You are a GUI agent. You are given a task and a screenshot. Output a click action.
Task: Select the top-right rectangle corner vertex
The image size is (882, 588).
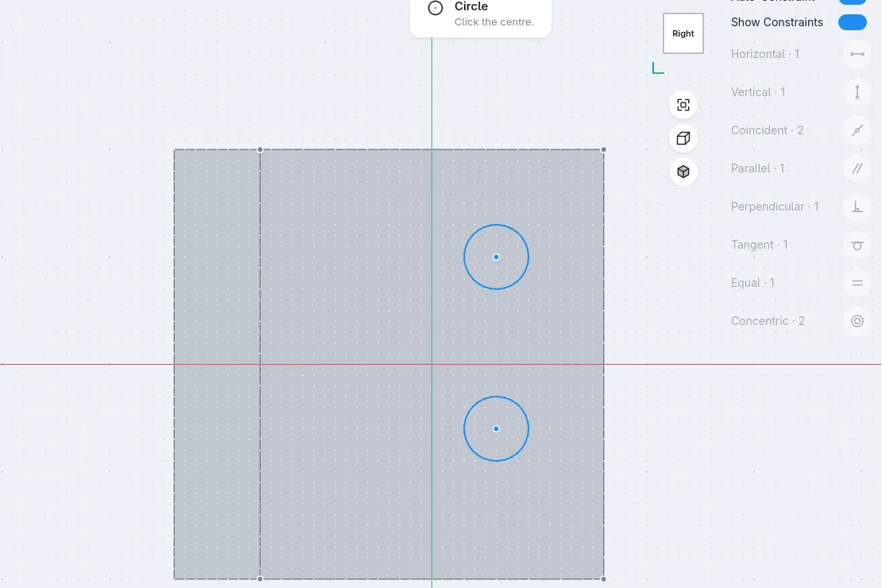(x=604, y=149)
